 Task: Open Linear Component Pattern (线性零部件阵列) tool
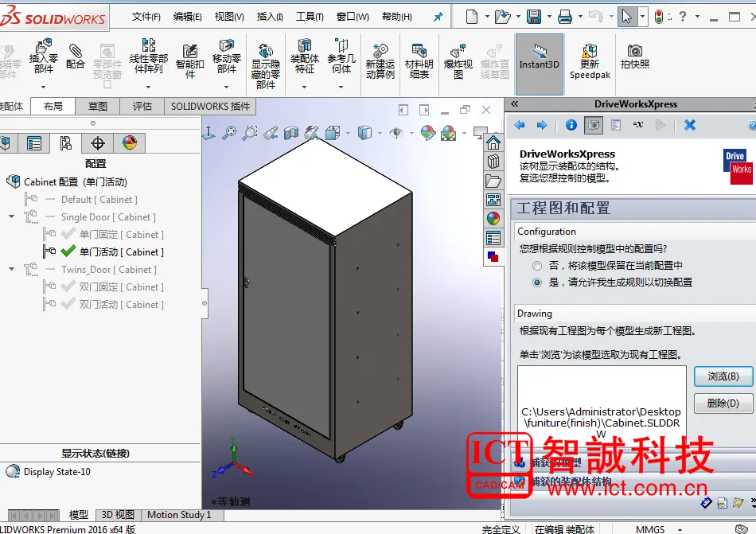(x=149, y=56)
